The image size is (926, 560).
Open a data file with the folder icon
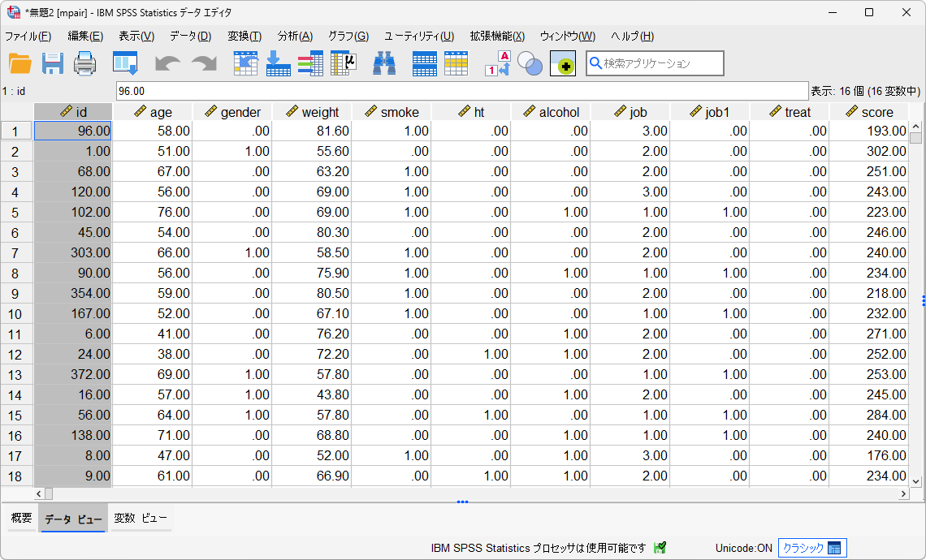pos(19,63)
